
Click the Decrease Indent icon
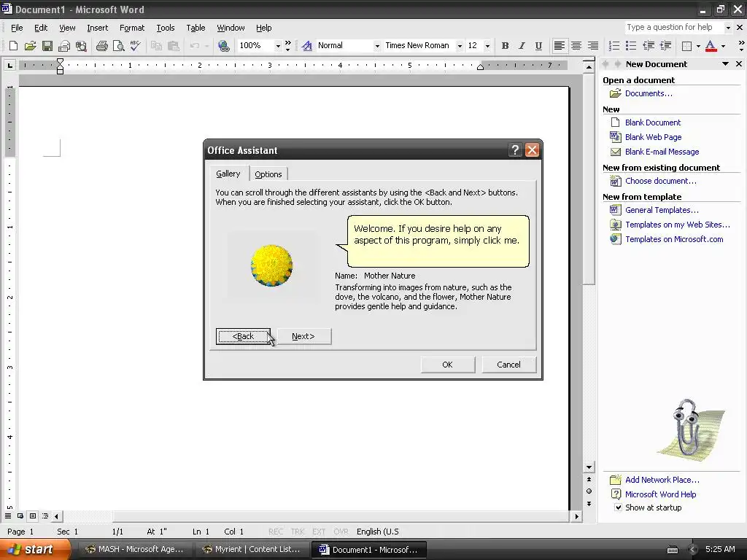(x=648, y=46)
